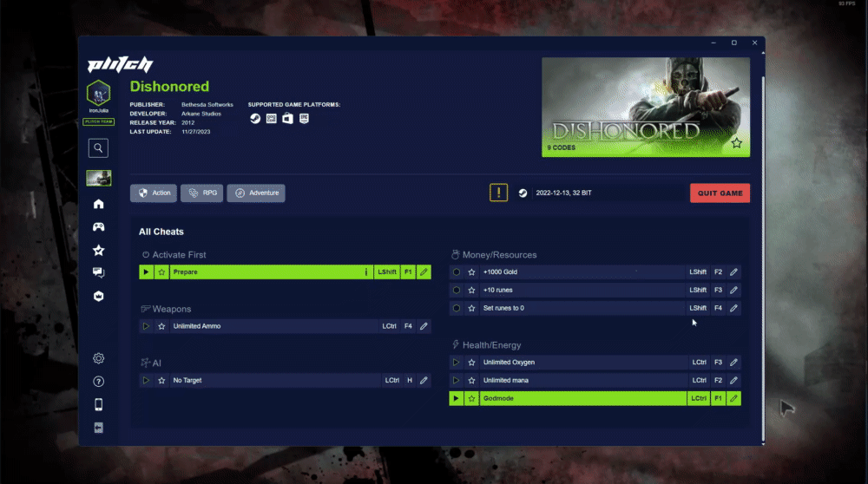Viewport: 868px width, 484px height.
Task: Edit hotkey for Godmode
Action: click(x=733, y=398)
